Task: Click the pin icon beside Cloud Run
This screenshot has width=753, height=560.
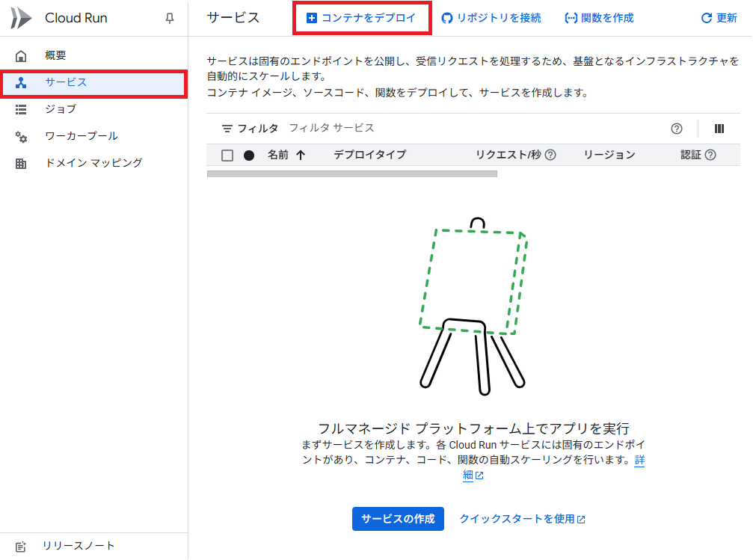Action: [170, 18]
